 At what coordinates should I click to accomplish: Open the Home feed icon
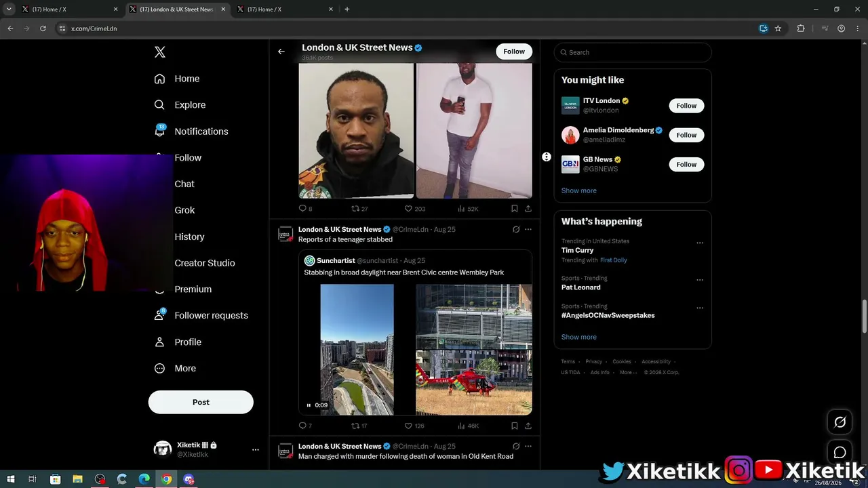tap(160, 79)
